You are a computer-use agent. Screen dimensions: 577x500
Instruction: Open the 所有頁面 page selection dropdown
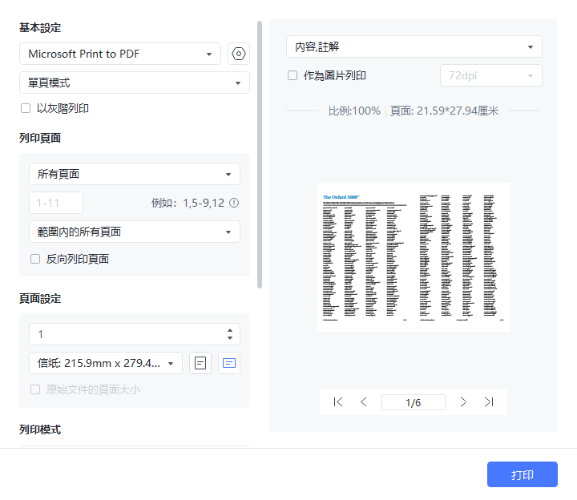tap(135, 174)
